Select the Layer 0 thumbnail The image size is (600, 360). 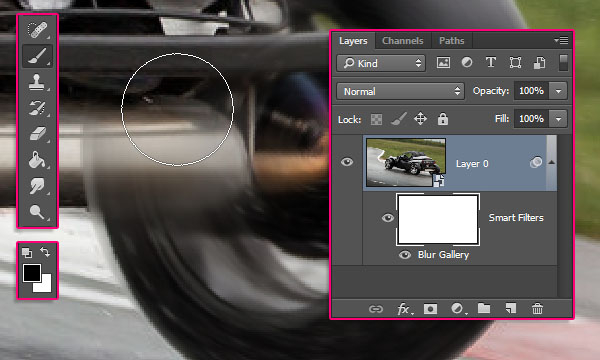pos(406,162)
